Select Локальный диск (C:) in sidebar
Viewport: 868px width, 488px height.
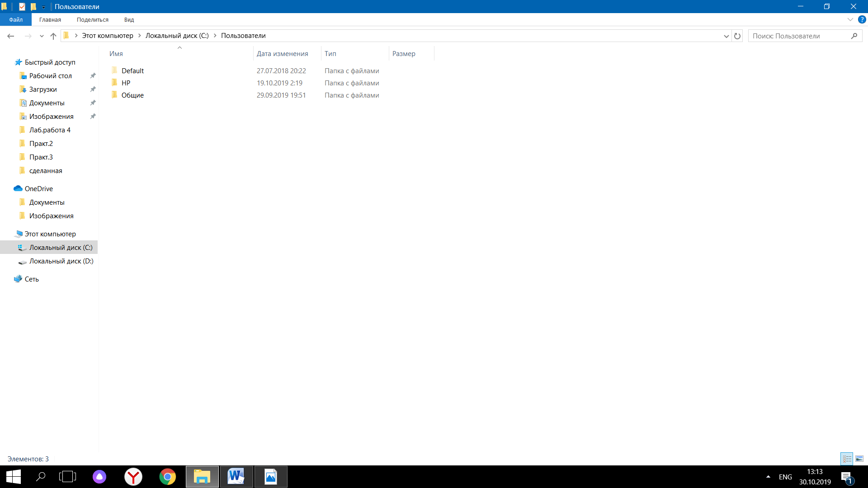click(49, 248)
